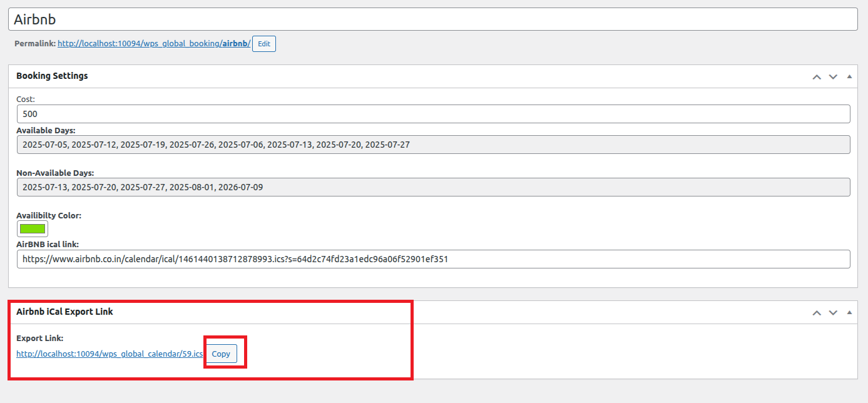The height and width of the screenshot is (403, 868).
Task: Click the Cost label
Action: [26, 99]
